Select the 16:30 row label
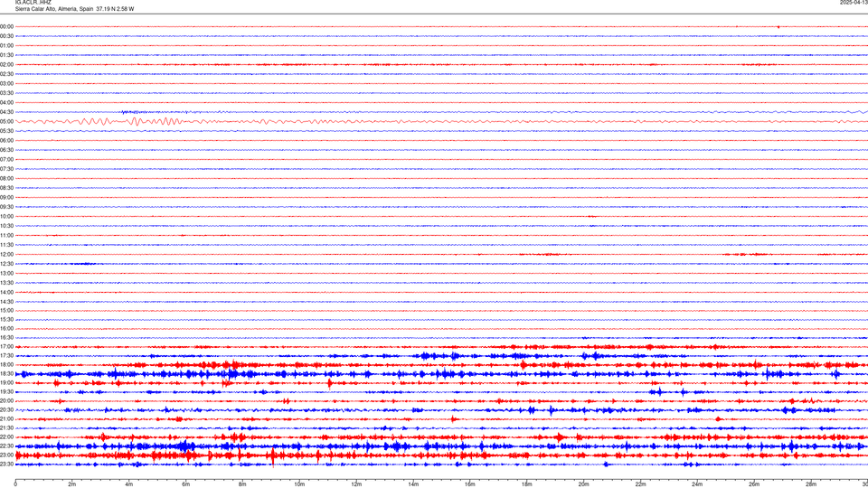This screenshot has height=488, width=868. tap(6, 337)
